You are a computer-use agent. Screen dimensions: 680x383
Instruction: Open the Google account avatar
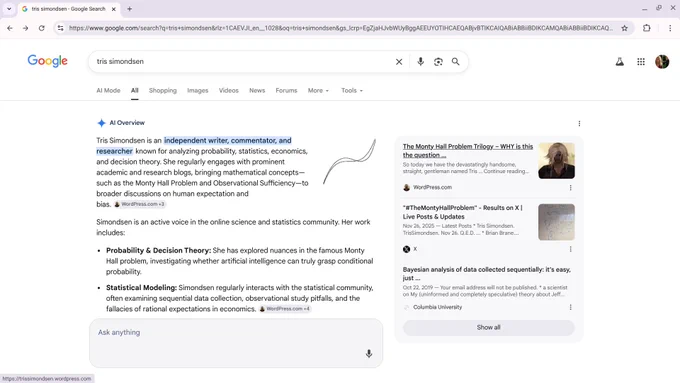tap(662, 62)
